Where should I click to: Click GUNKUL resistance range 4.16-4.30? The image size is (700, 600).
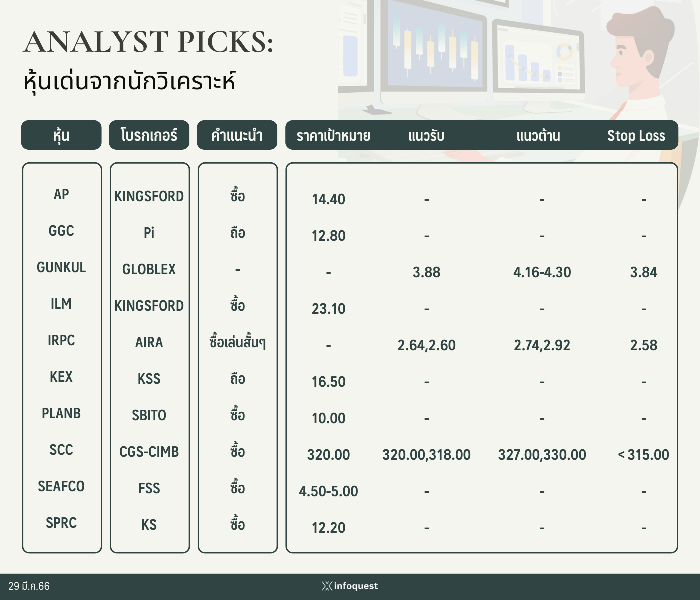coord(542,272)
